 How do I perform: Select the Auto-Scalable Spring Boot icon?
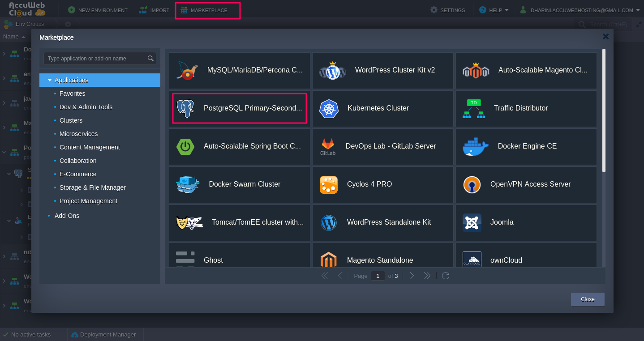coord(185,146)
